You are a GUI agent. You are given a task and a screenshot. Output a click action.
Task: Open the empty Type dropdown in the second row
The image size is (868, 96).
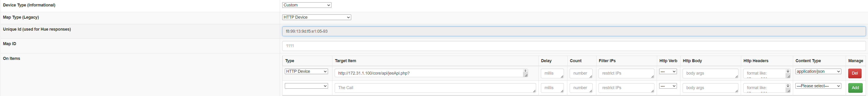click(x=306, y=86)
